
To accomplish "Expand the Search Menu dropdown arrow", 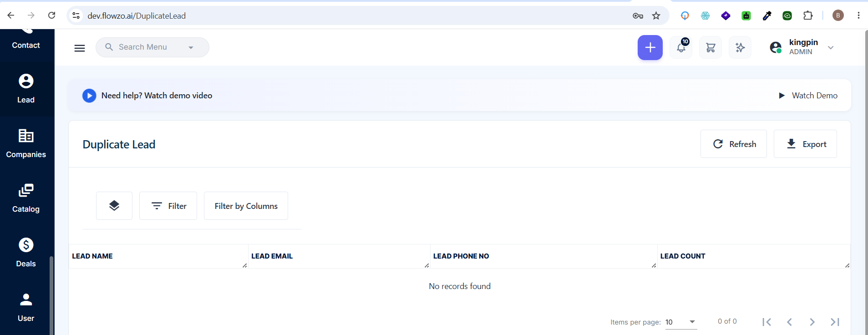I will tap(191, 47).
